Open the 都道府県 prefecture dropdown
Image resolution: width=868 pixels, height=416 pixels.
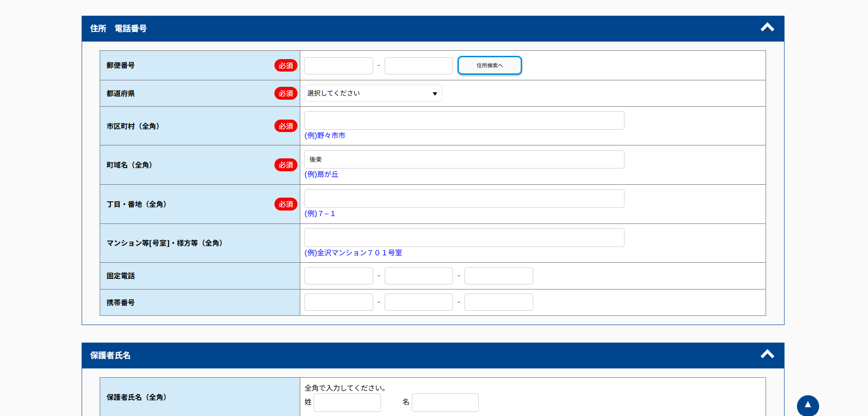373,93
